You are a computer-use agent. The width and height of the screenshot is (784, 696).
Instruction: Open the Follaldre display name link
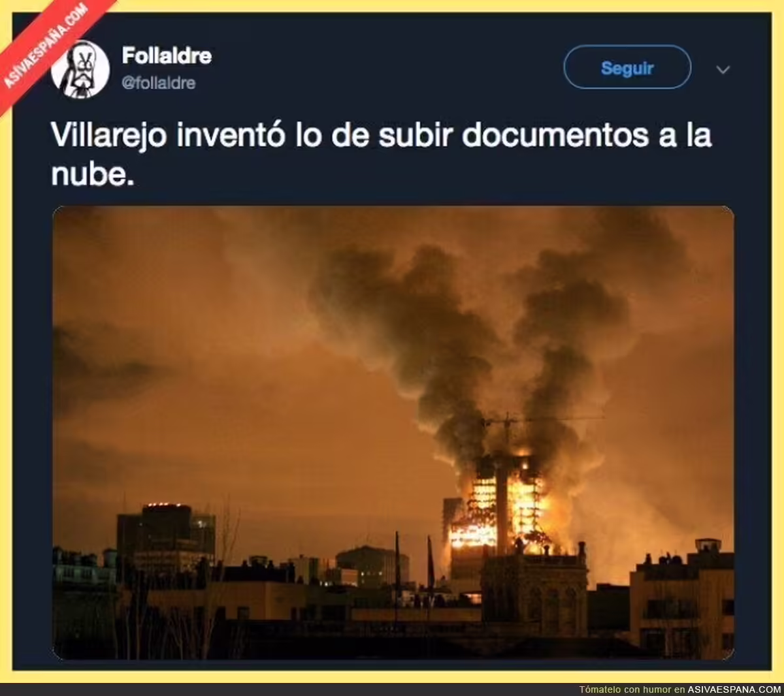click(167, 55)
